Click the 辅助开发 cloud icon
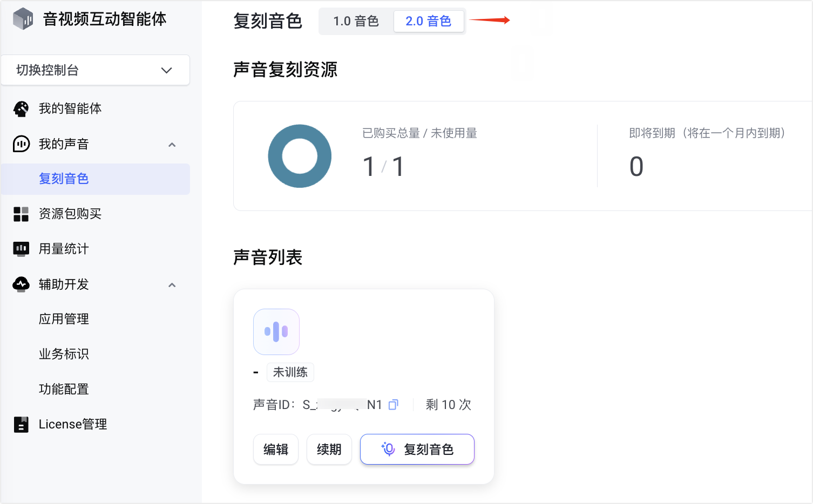The image size is (813, 504). click(21, 284)
